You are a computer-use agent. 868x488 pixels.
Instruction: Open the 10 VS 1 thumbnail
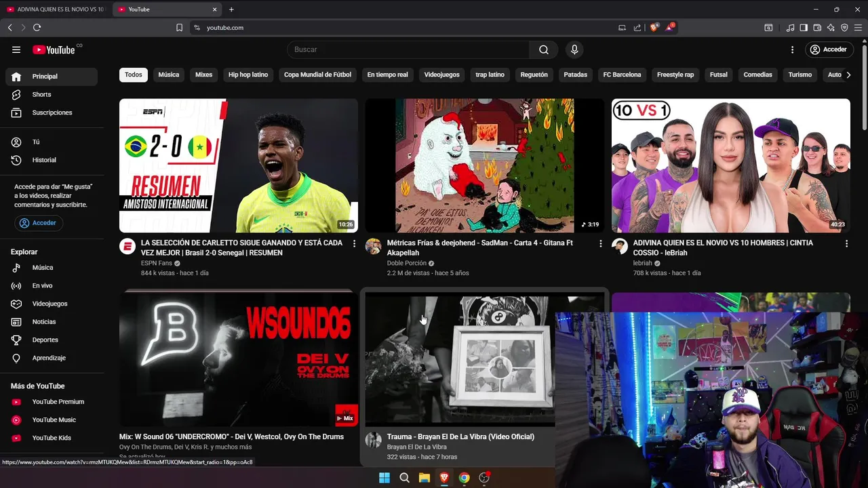point(731,165)
